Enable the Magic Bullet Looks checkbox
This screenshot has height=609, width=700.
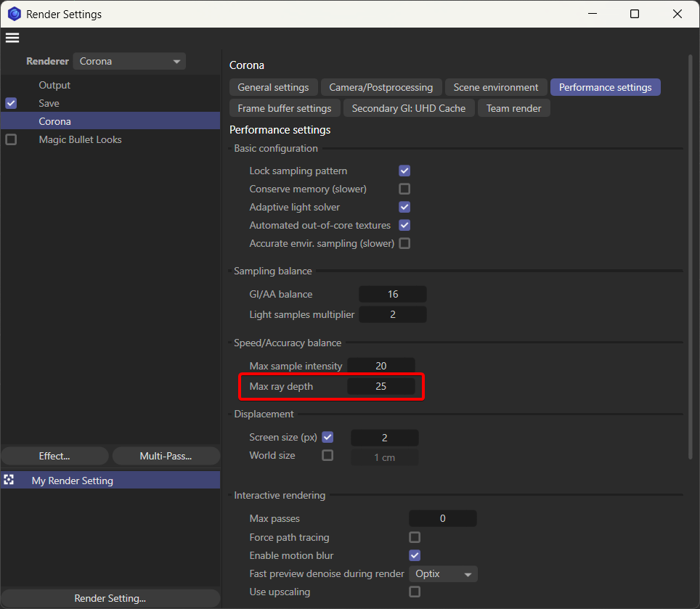pyautogui.click(x=11, y=139)
